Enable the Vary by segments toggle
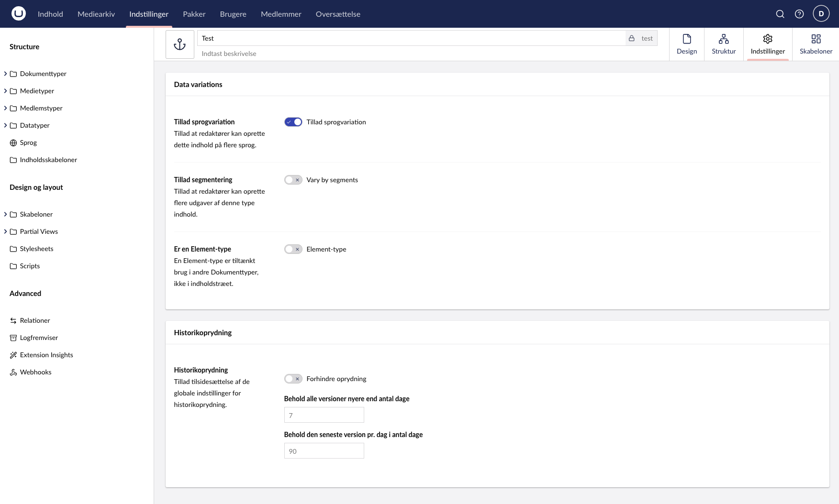The image size is (839, 504). coord(293,180)
